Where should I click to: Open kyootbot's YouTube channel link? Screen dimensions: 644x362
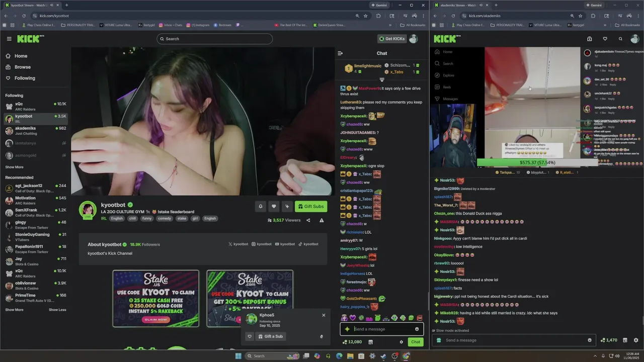(285, 244)
